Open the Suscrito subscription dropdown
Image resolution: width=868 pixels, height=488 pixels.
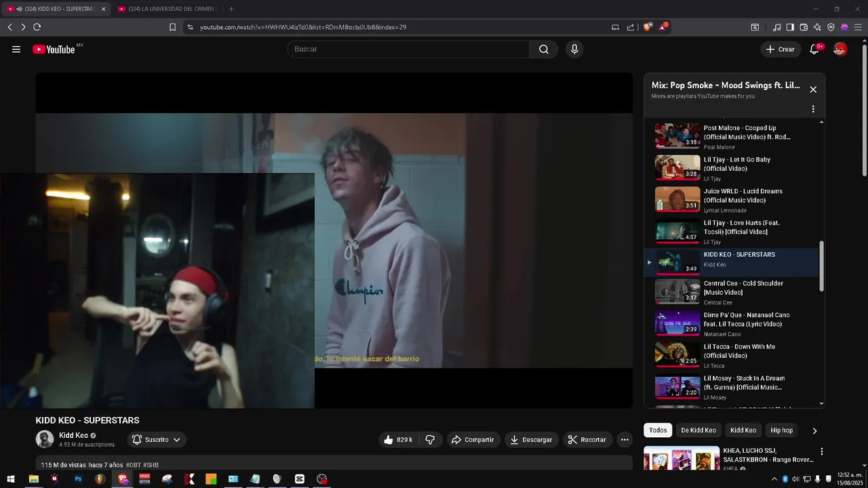click(157, 440)
